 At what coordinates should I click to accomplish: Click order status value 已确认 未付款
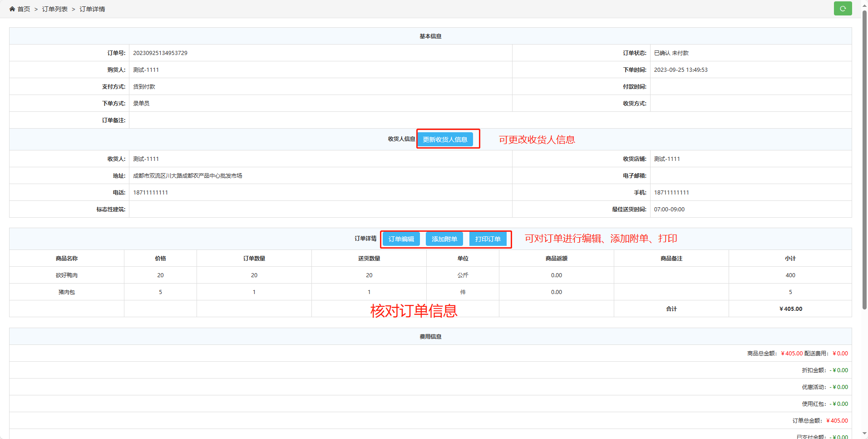[671, 53]
